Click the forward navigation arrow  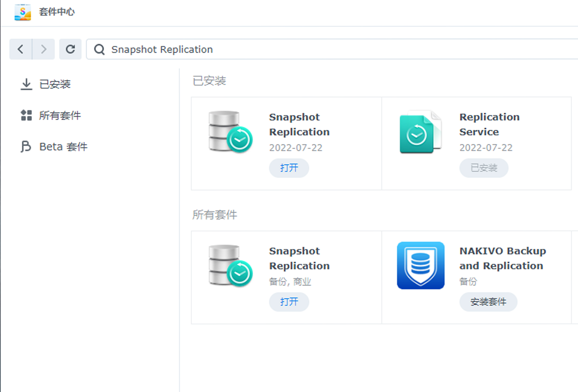[x=44, y=49]
